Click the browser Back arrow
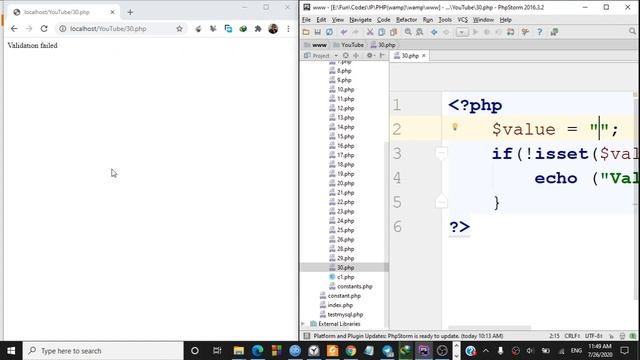 coord(14,29)
